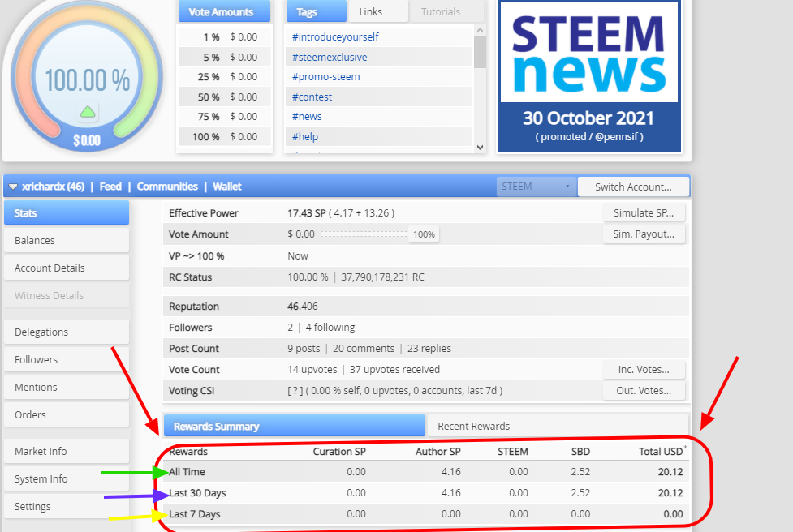Click the Inc. Votes button
This screenshot has width=793, height=532.
[x=644, y=369]
